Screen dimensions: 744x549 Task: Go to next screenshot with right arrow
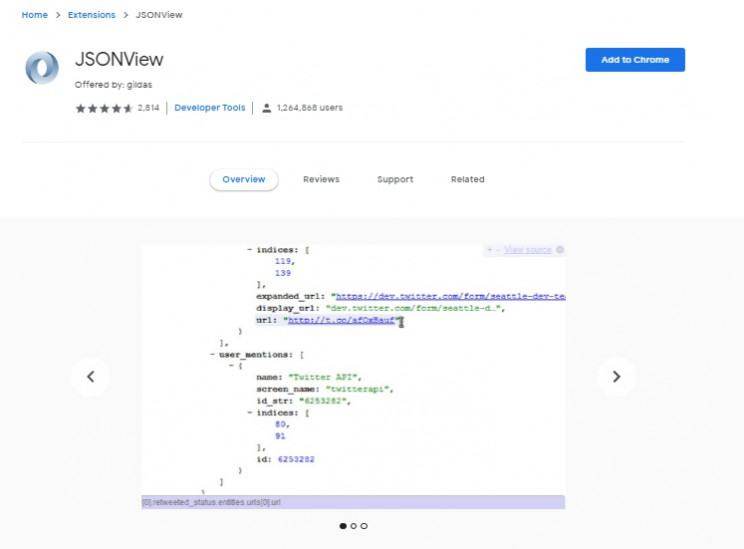coord(616,376)
